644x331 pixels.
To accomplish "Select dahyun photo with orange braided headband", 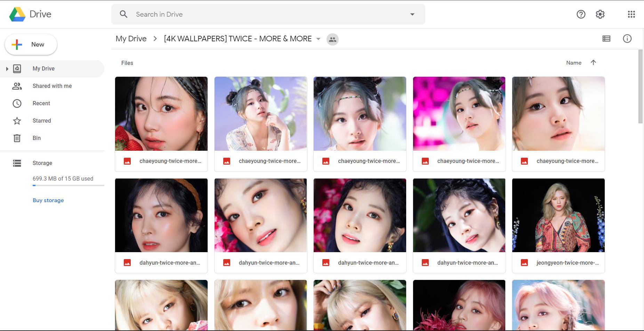I will point(161,226).
